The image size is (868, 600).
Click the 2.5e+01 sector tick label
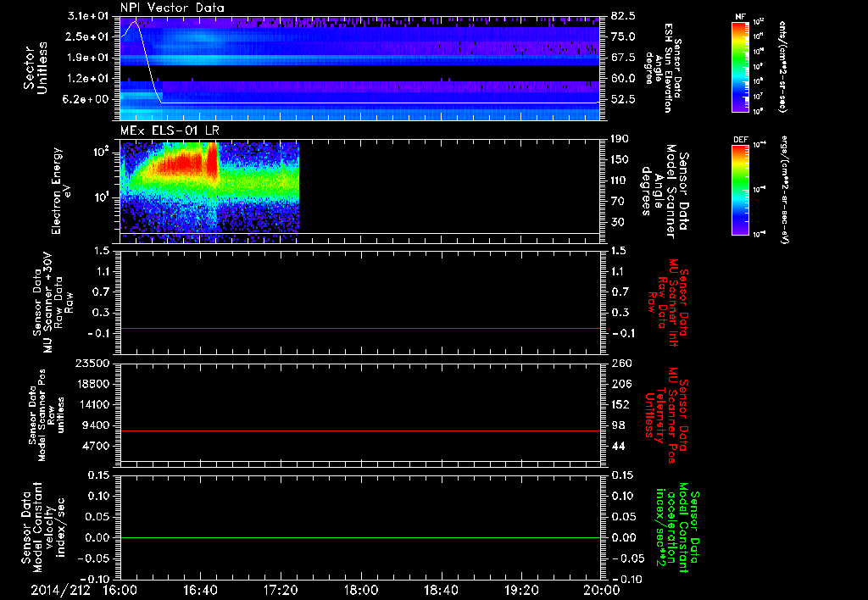coord(88,36)
